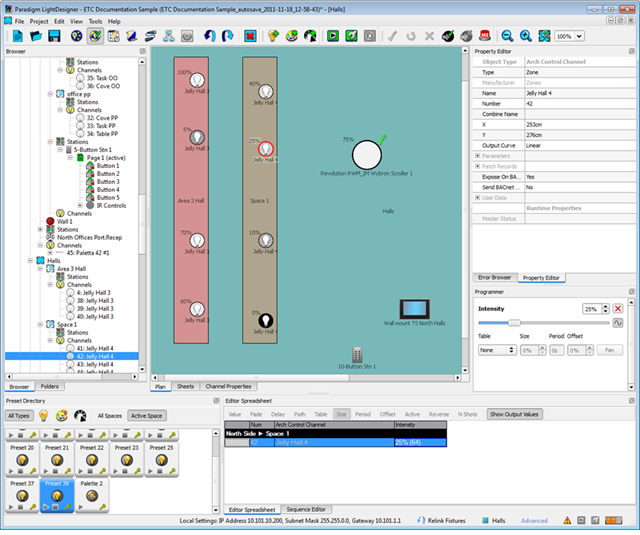
Task: Click the Intensity slider handle
Action: (x=514, y=323)
